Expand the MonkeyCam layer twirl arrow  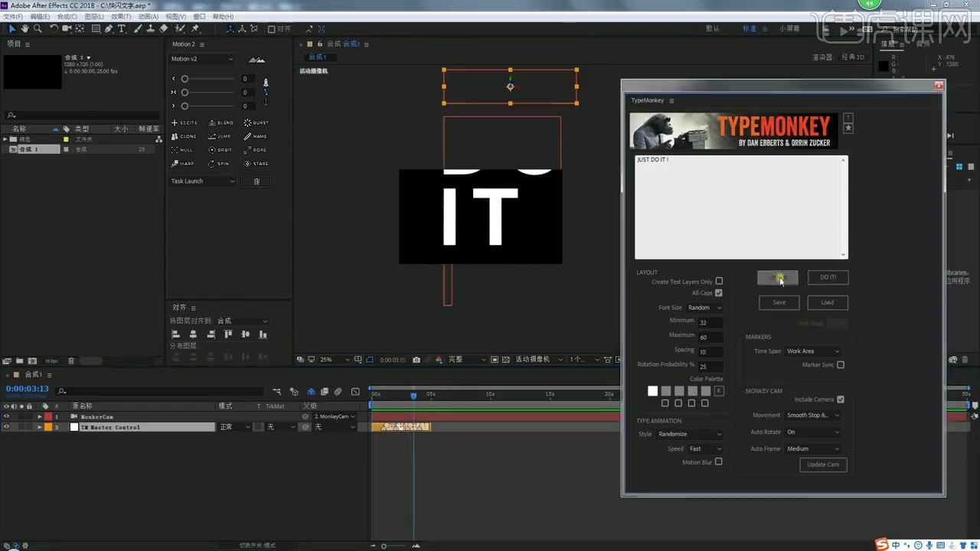40,417
